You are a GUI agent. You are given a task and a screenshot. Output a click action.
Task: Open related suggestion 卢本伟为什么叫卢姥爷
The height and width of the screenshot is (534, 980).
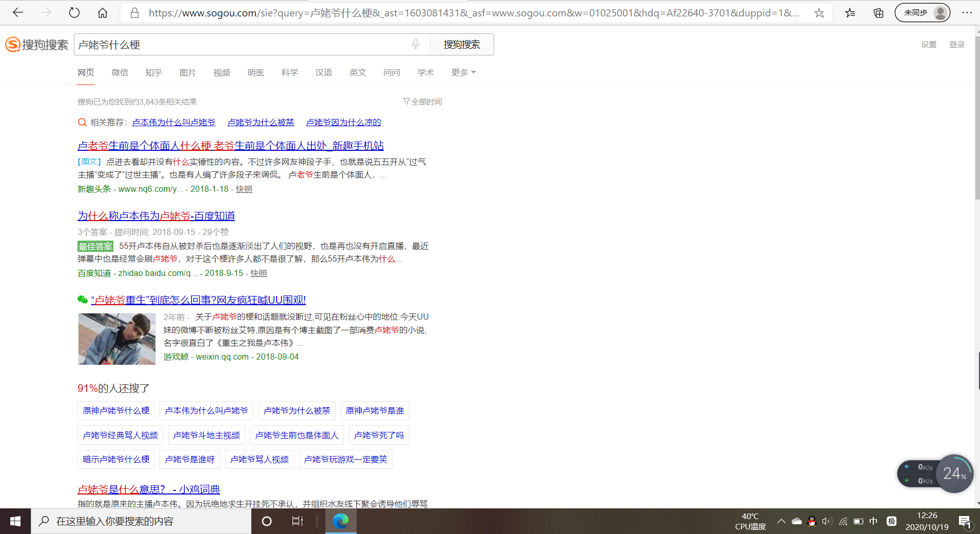[x=174, y=122]
